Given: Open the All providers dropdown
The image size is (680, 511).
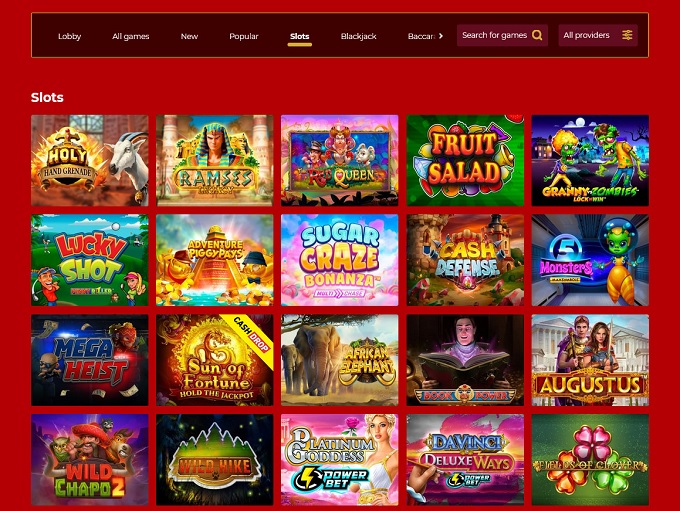Looking at the screenshot, I should click(x=598, y=35).
